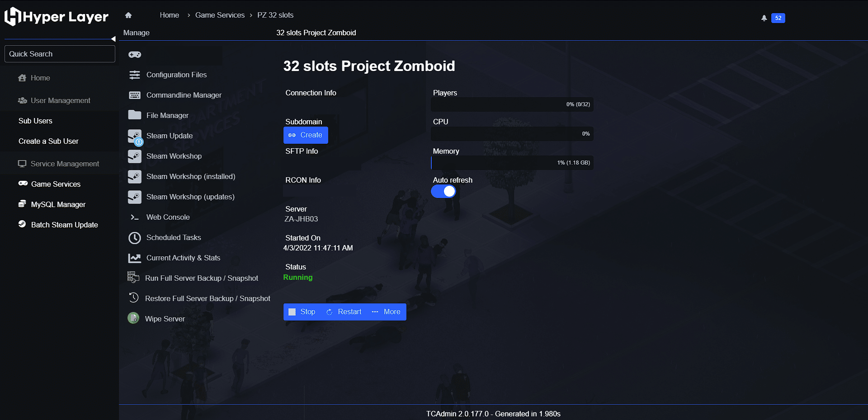868x420 pixels.
Task: Stop the running server
Action: [x=302, y=312]
